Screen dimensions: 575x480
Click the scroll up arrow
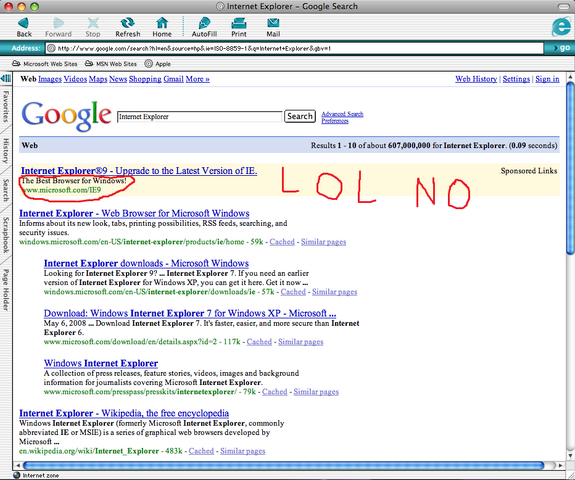tap(570, 77)
